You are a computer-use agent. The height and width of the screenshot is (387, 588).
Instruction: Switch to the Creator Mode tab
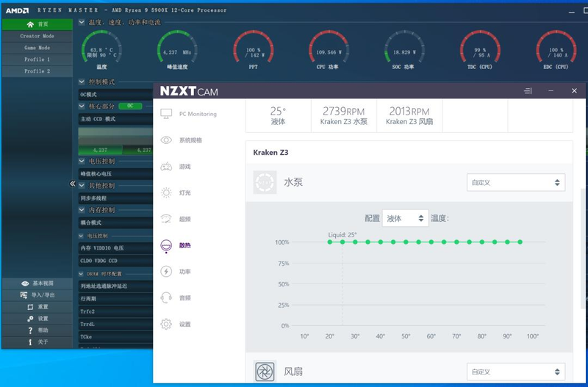pos(37,36)
